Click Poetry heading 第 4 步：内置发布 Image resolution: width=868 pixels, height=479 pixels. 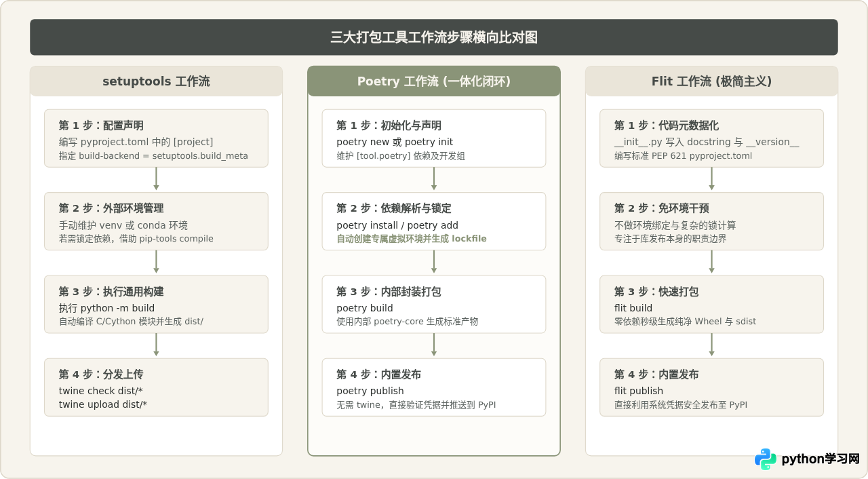pyautogui.click(x=378, y=375)
